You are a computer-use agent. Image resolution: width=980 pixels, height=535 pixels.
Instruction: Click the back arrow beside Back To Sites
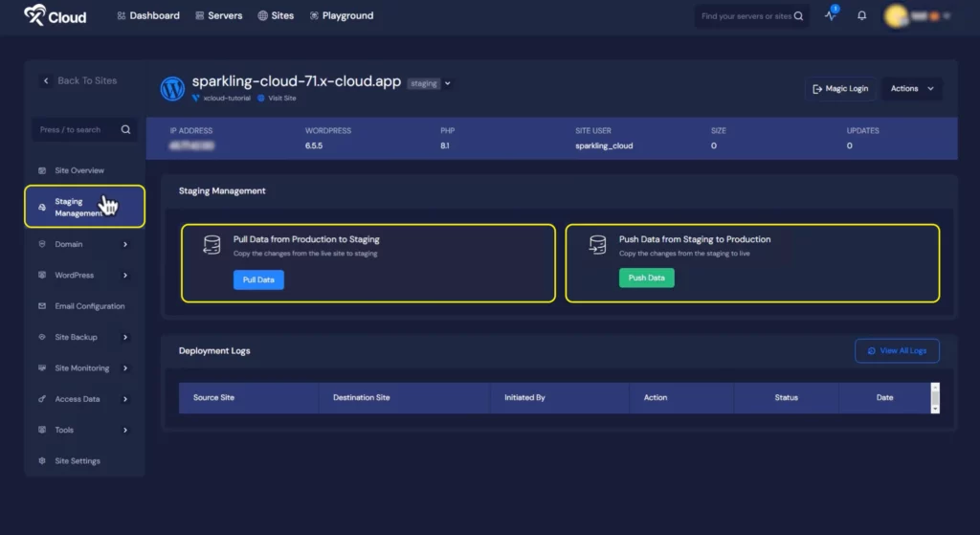point(46,80)
